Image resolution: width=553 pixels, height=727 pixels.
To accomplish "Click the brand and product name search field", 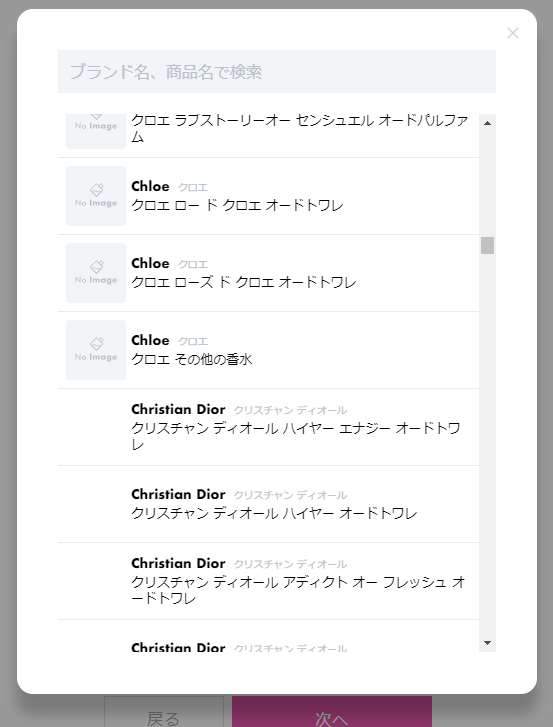I will pos(277,71).
